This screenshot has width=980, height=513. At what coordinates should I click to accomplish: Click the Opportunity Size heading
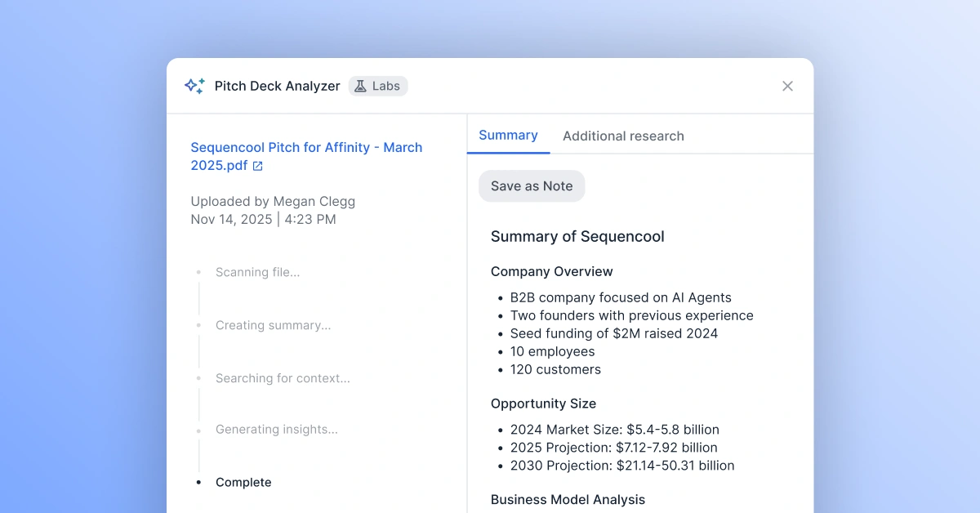543,404
